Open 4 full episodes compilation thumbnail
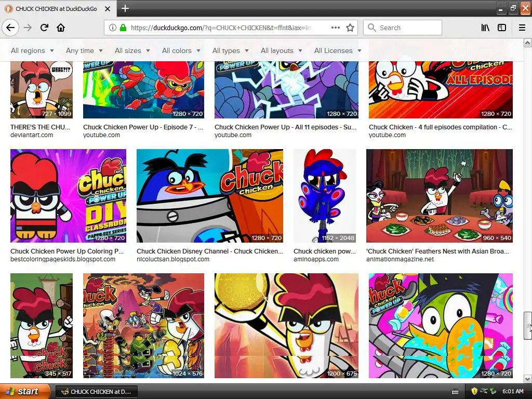 click(x=441, y=90)
